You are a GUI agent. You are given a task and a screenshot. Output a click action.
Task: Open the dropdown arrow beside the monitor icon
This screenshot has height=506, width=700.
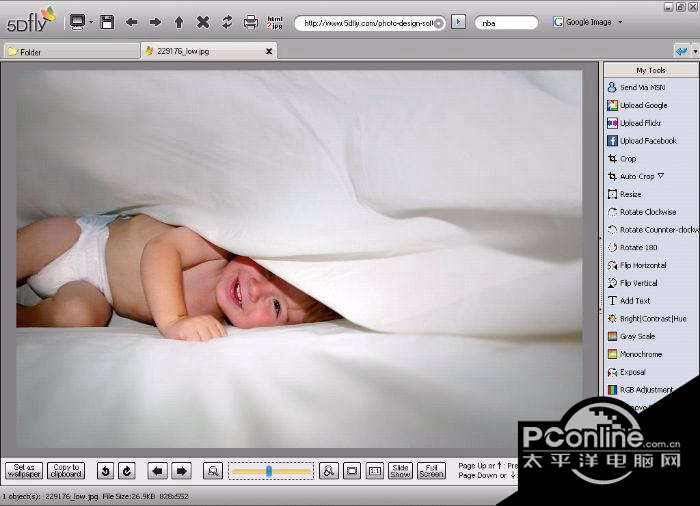click(91, 22)
